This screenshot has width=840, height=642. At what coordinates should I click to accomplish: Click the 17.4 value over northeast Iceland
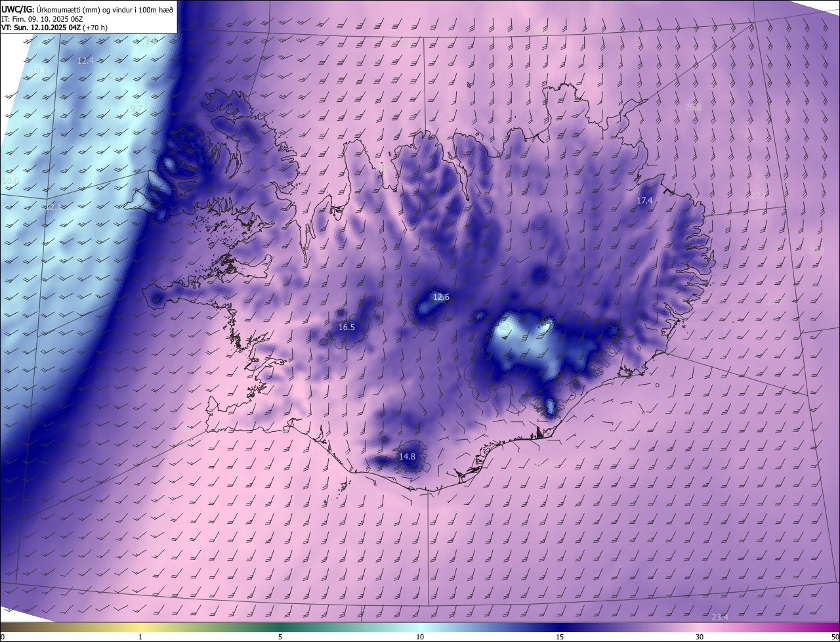(x=645, y=200)
